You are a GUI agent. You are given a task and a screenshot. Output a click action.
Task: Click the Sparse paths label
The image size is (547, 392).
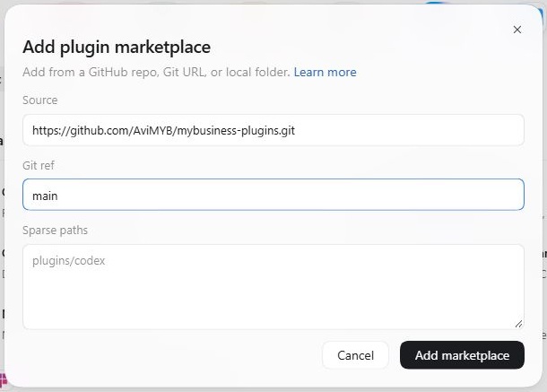[x=55, y=231]
